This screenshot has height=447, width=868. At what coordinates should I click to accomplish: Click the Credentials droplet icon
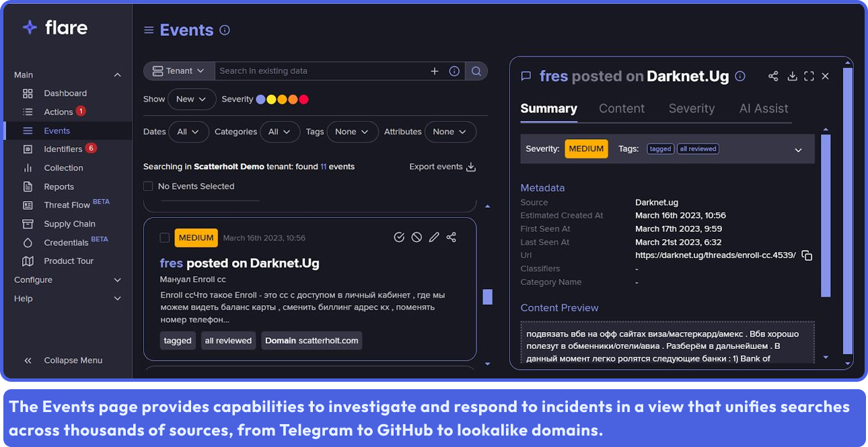click(28, 243)
